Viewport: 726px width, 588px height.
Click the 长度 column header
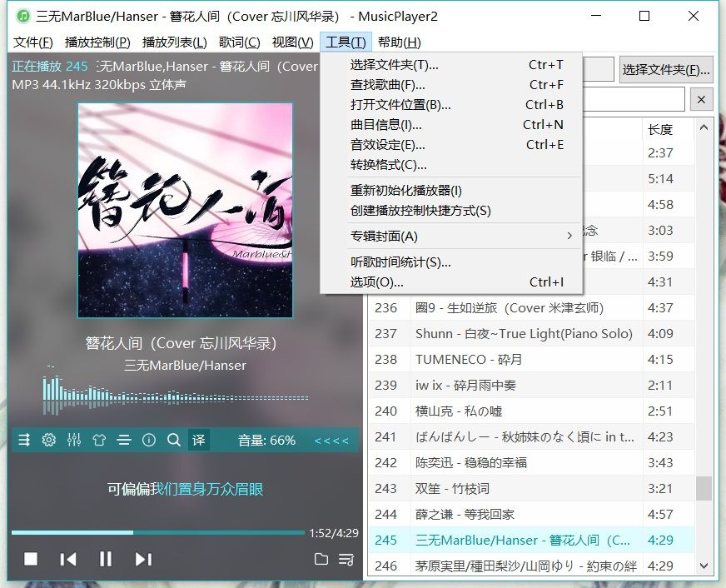point(668,129)
